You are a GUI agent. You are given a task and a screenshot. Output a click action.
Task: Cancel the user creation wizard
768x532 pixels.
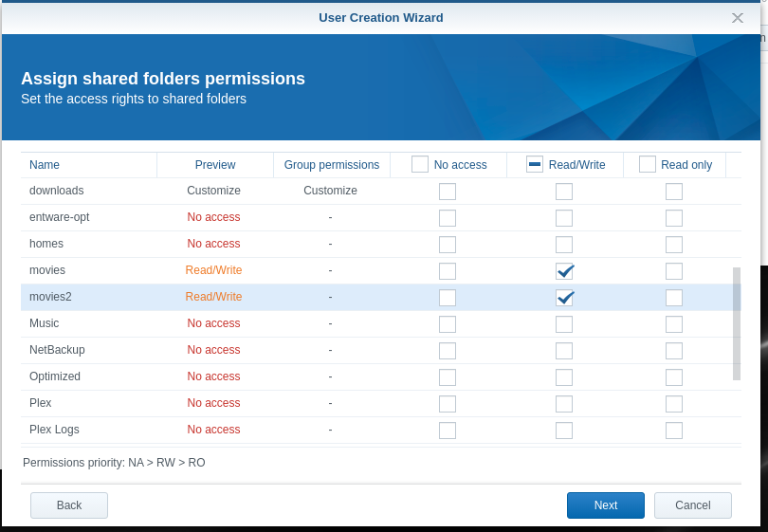[x=693, y=505]
